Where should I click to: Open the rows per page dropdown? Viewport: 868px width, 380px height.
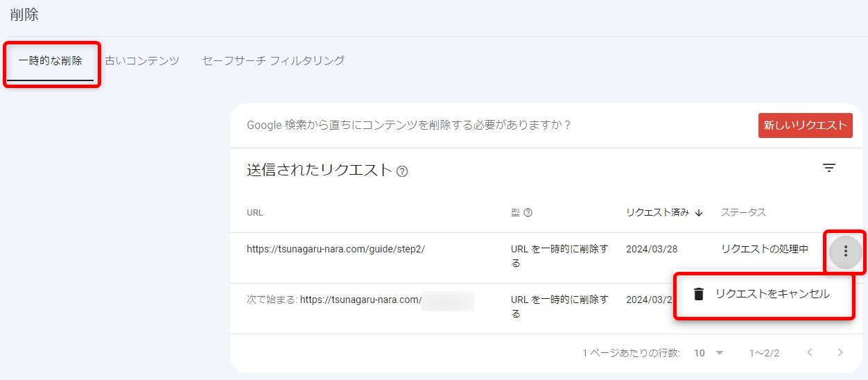[x=709, y=353]
